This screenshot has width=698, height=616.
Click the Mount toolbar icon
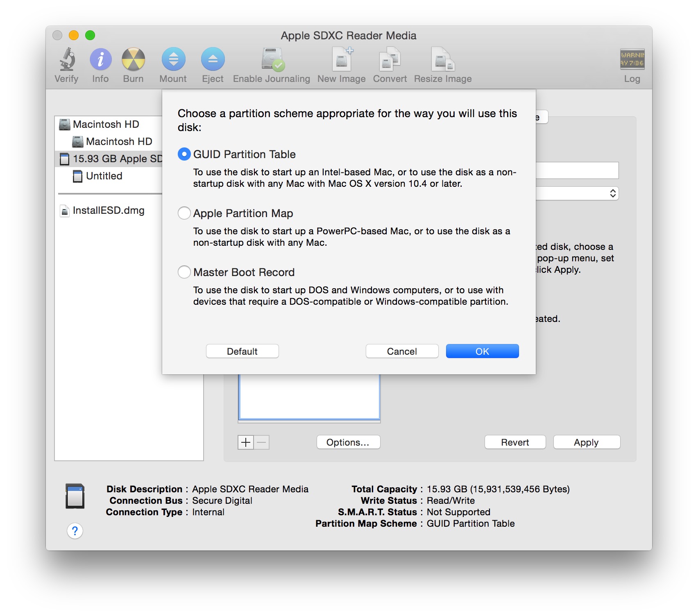[x=173, y=59]
